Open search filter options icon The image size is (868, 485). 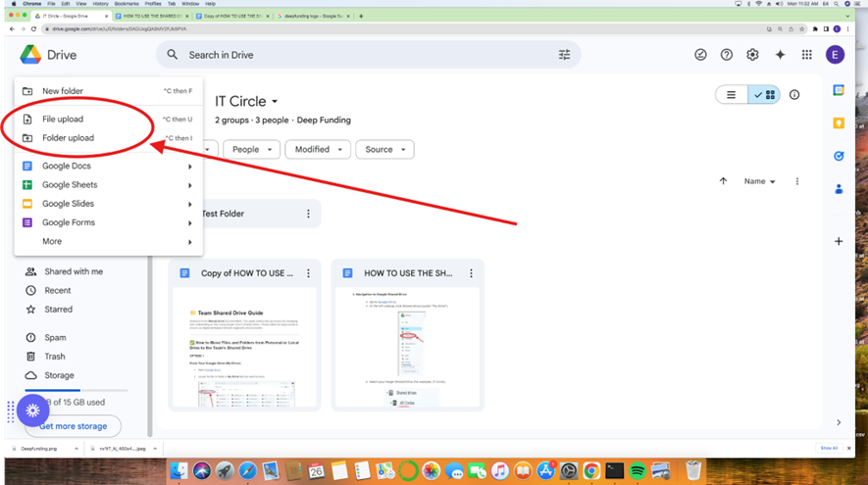(564, 55)
